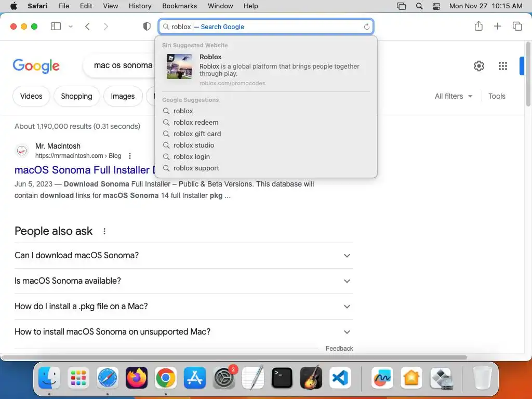Open the sidebar options chevron dropdown
532x399 pixels.
tap(71, 26)
